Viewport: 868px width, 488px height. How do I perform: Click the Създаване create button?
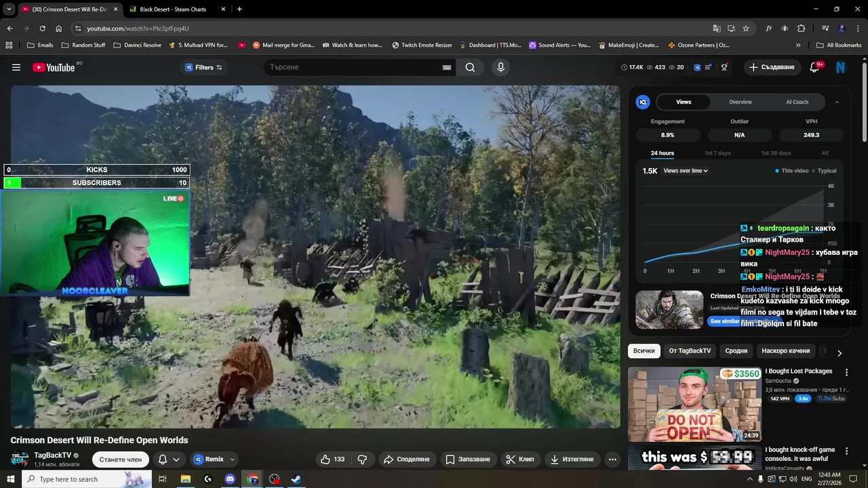tap(772, 67)
